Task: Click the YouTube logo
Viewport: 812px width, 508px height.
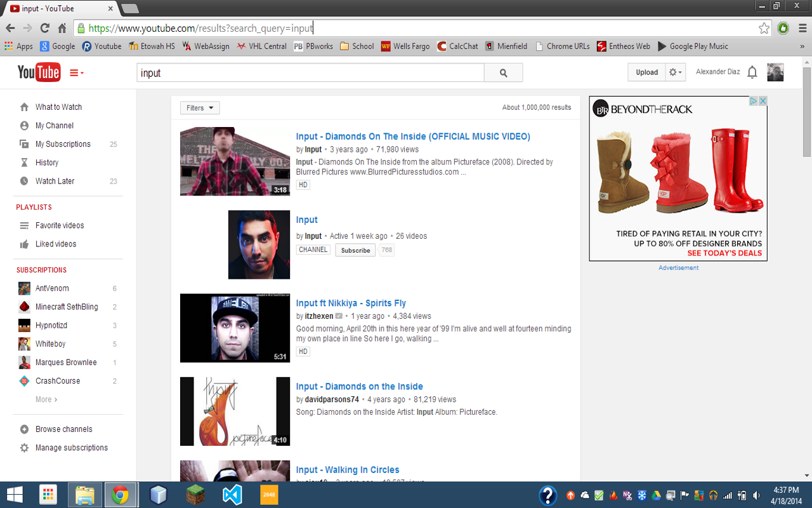Action: [x=39, y=72]
